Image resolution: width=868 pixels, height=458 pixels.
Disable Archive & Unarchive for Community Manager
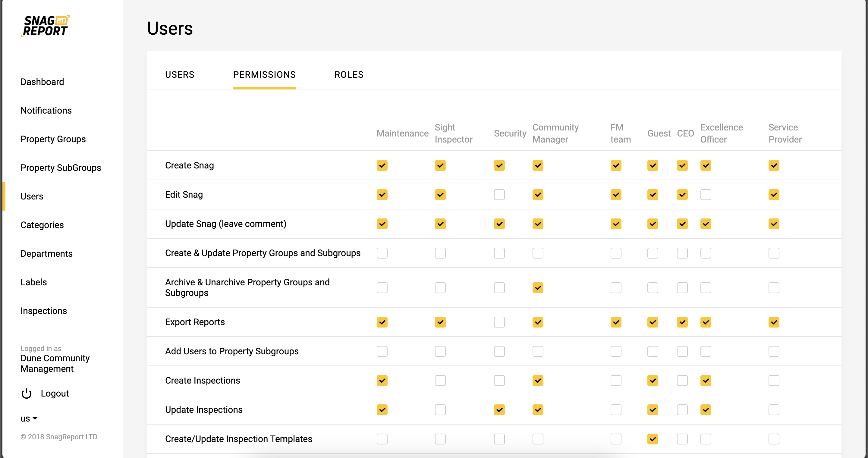point(538,287)
